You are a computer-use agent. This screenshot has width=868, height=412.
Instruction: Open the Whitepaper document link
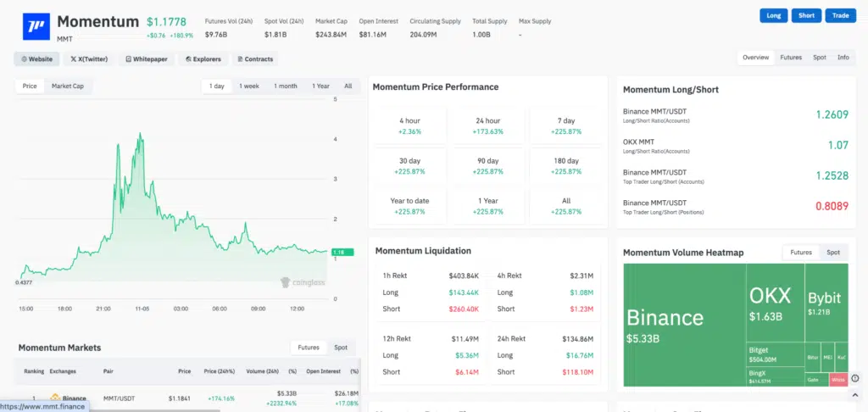pyautogui.click(x=146, y=59)
